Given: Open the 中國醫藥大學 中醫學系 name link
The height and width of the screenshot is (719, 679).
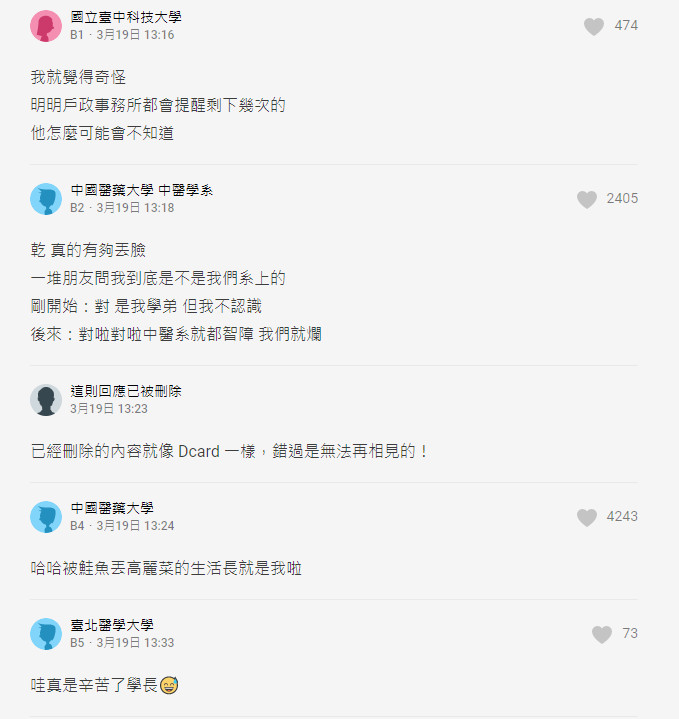Looking at the screenshot, I should click(141, 190).
